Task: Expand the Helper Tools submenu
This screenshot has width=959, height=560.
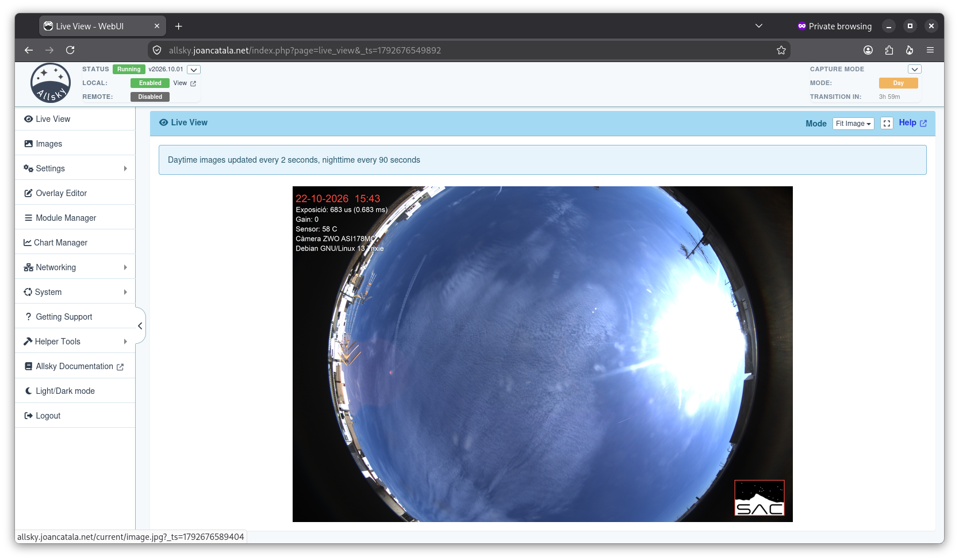Action: [75, 342]
